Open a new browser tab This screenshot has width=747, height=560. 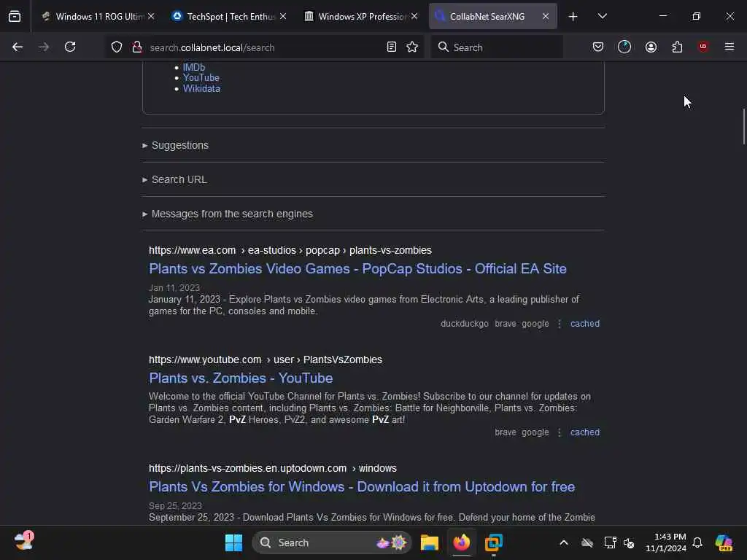[573, 16]
